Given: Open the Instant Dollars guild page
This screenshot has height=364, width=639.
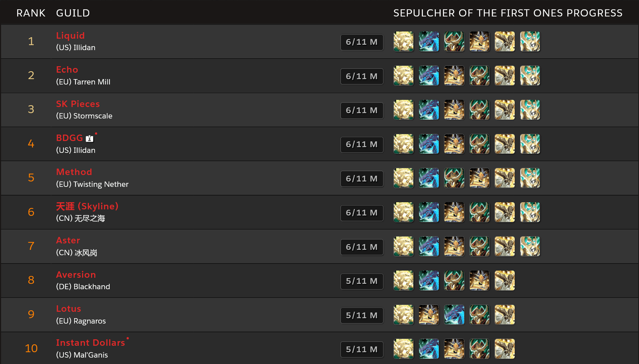Looking at the screenshot, I should 91,343.
